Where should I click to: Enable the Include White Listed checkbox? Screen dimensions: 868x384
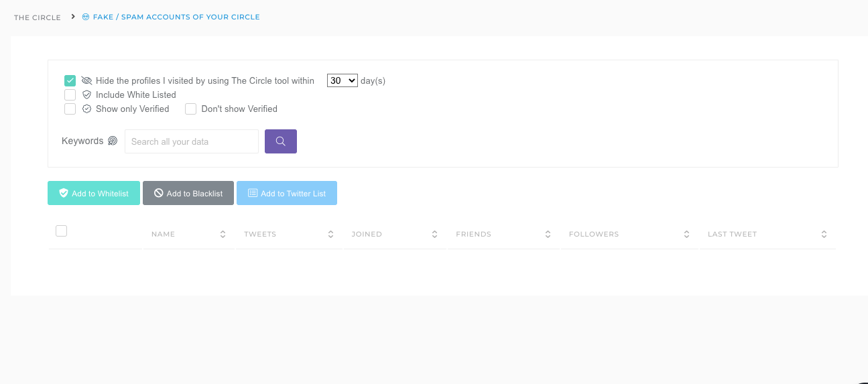pos(70,94)
